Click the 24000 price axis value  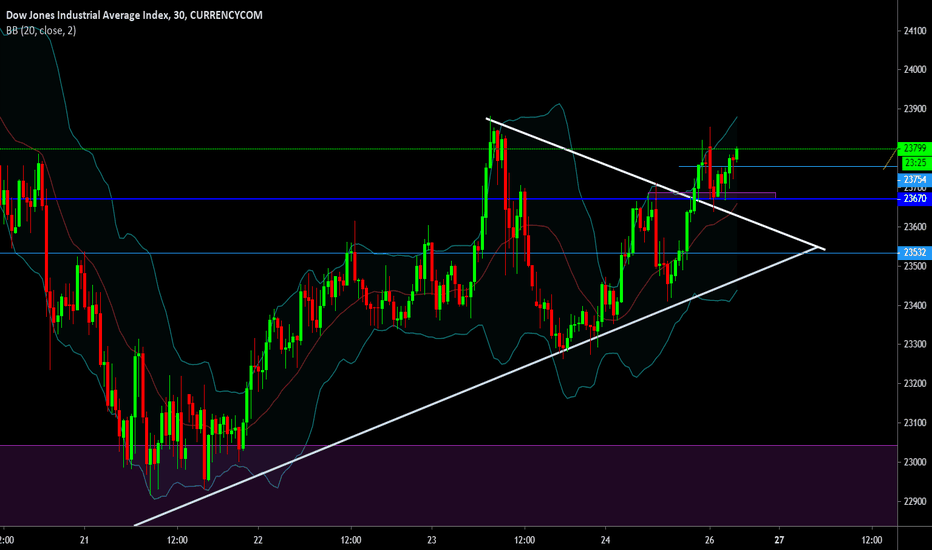pos(915,70)
